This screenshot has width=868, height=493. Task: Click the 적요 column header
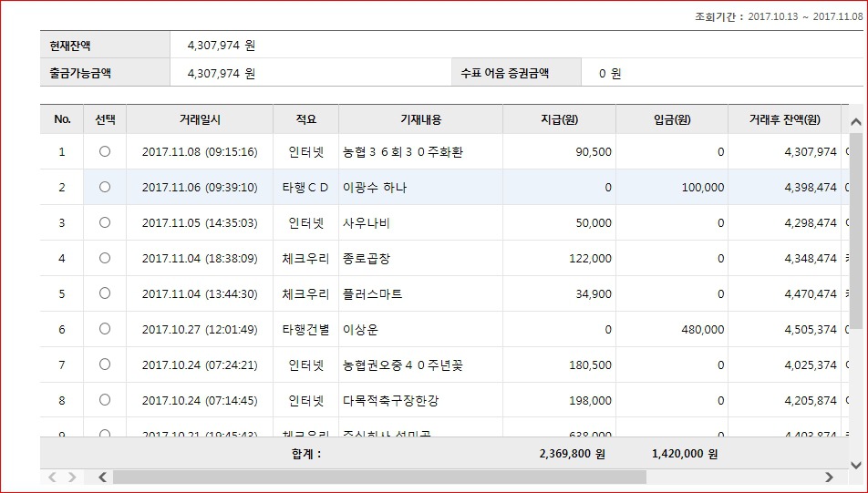click(x=306, y=119)
